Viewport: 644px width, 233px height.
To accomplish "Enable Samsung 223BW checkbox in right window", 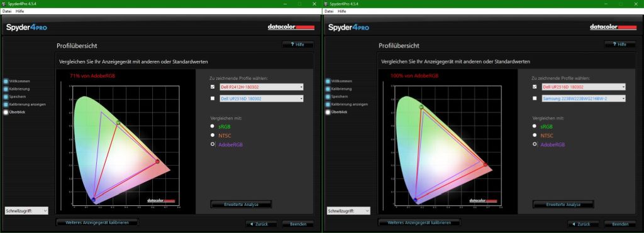I will click(535, 99).
